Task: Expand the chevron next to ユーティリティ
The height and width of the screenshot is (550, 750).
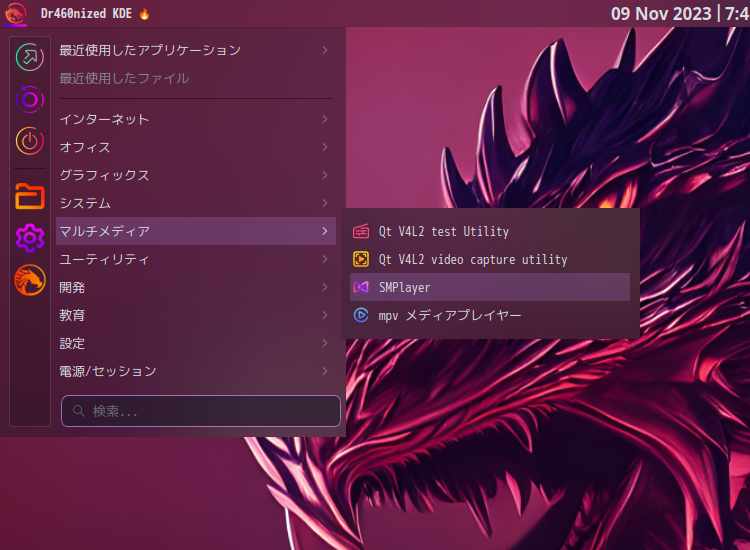Action: tap(325, 259)
